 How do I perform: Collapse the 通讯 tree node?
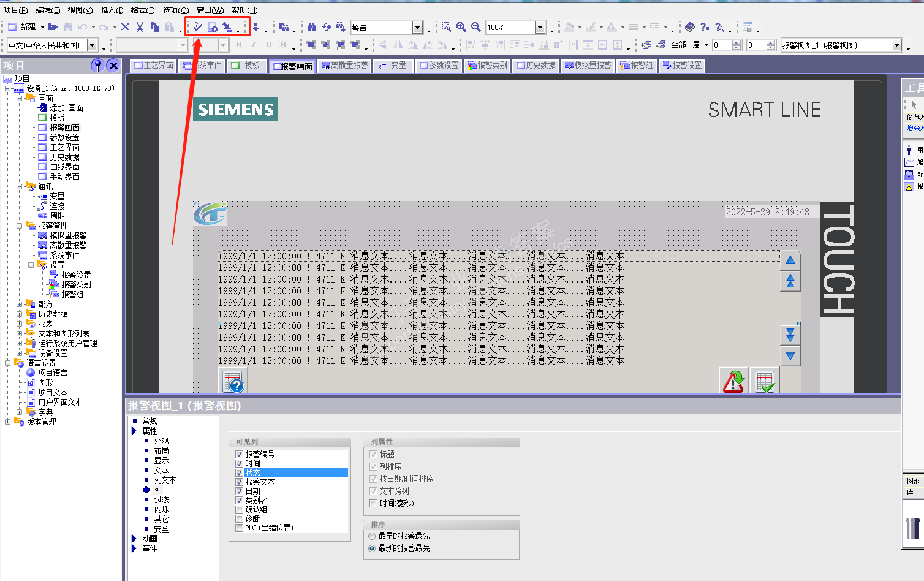click(x=19, y=186)
